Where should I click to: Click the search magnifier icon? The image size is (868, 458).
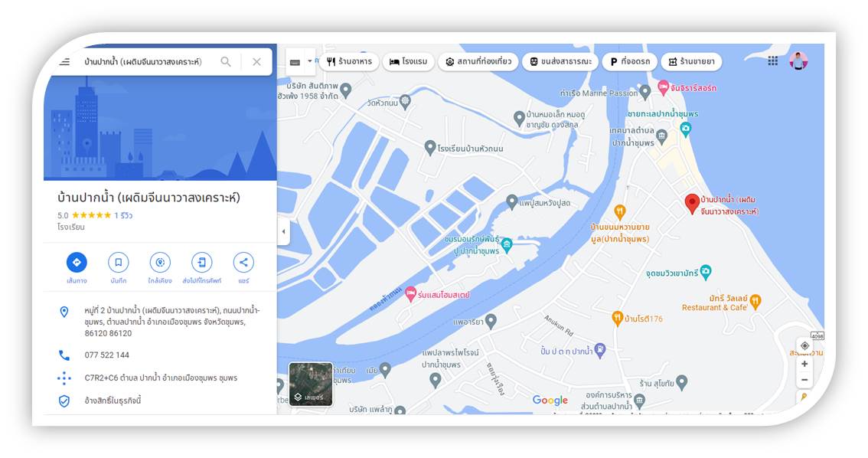226,61
